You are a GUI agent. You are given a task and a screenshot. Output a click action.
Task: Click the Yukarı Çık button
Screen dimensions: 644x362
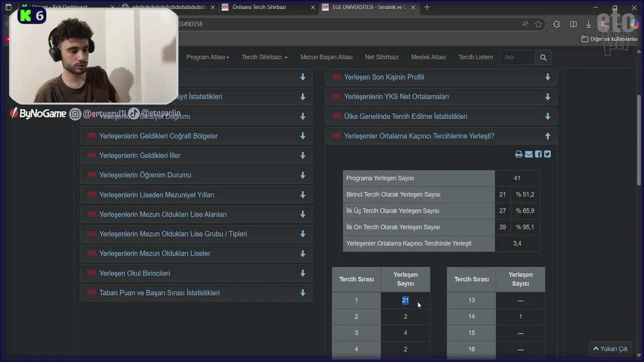(x=610, y=349)
